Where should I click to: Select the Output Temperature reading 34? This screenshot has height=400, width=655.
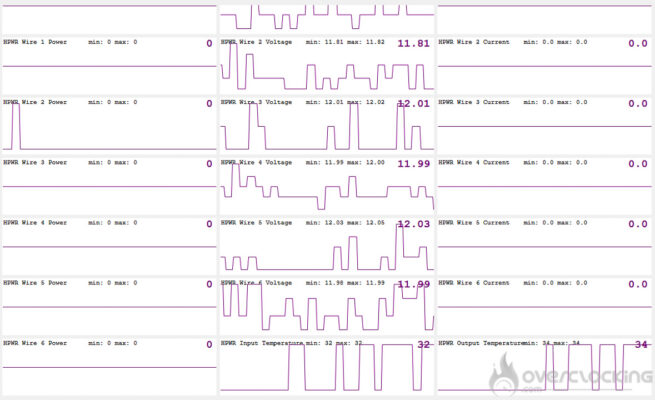641,344
